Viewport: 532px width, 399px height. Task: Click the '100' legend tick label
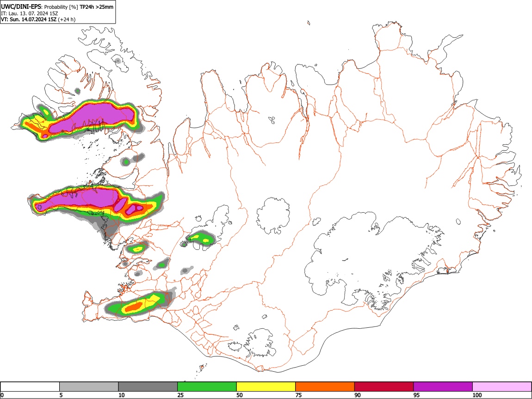coord(477,395)
